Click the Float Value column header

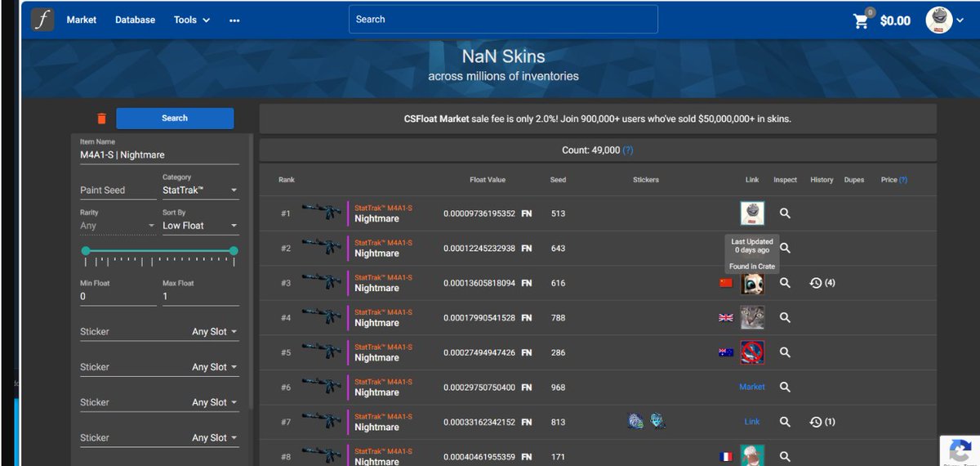pos(488,180)
